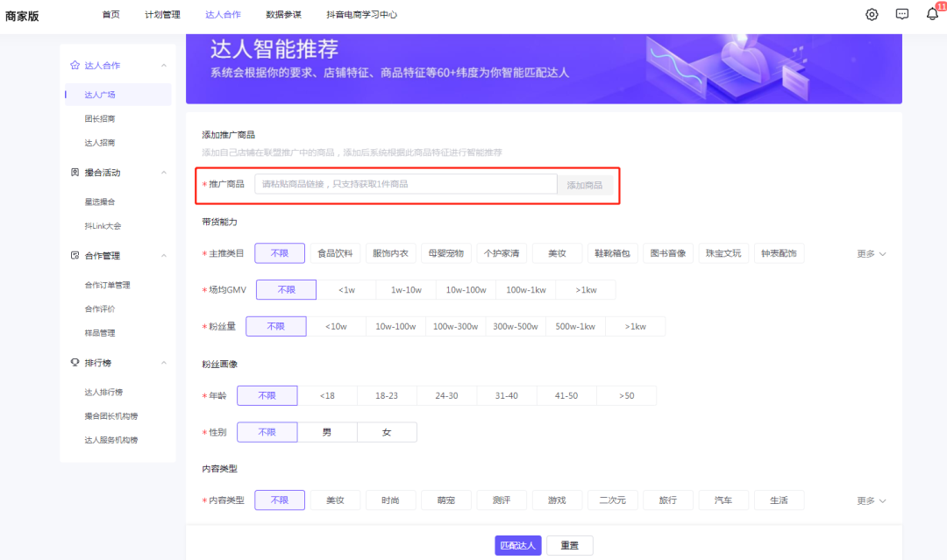The image size is (947, 560).
Task: Choose 300w-500w for 粉丝量
Action: 516,327
